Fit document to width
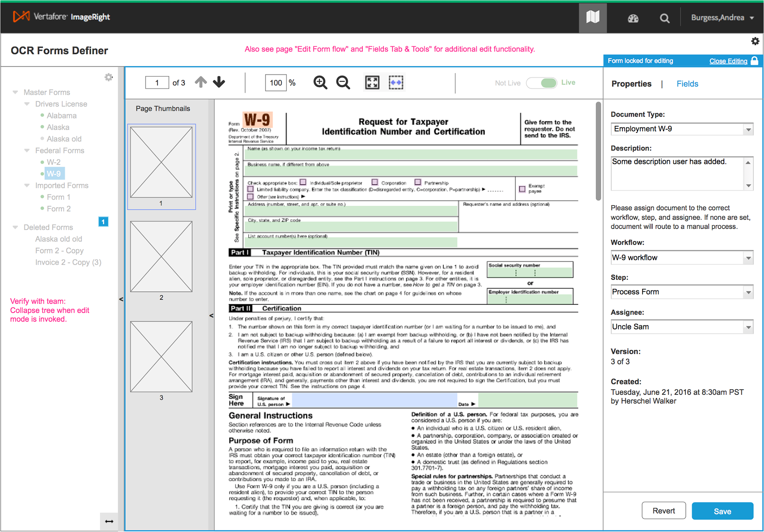The width and height of the screenshot is (764, 532). coord(396,82)
